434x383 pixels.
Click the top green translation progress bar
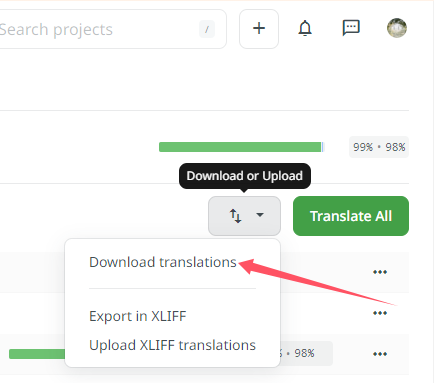coord(241,147)
